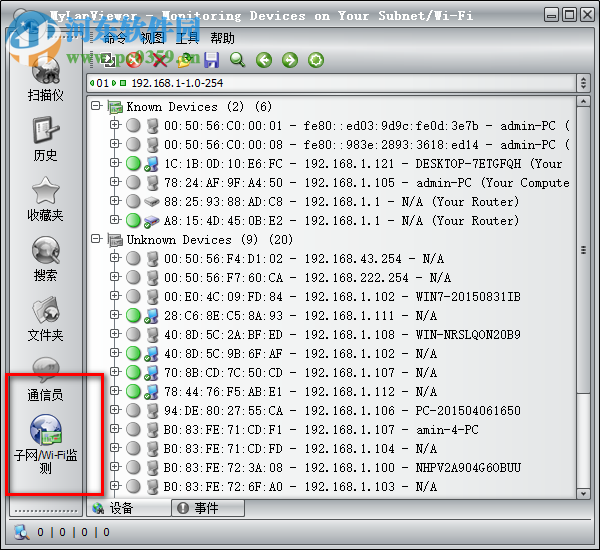Click the magnifier search toolbar icon
The height and width of the screenshot is (550, 600).
pyautogui.click(x=238, y=60)
